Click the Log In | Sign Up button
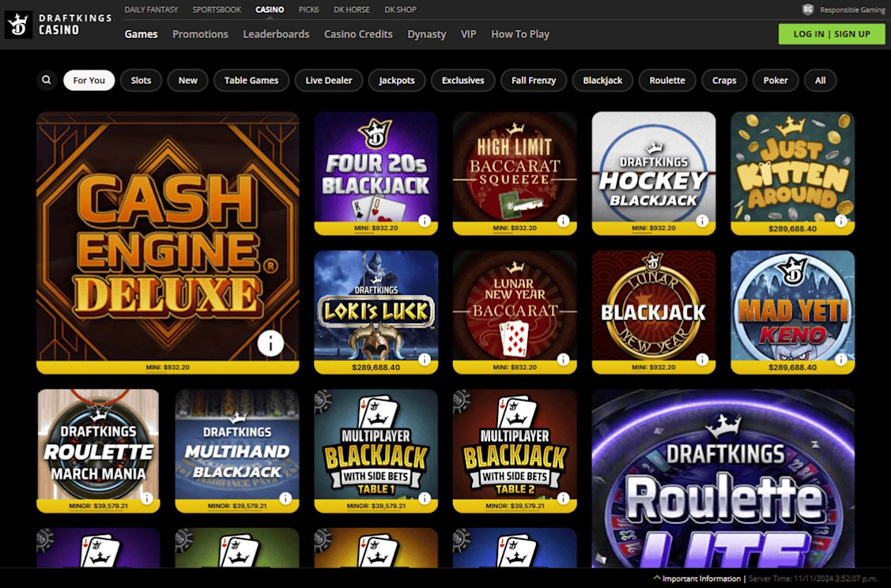 [832, 34]
